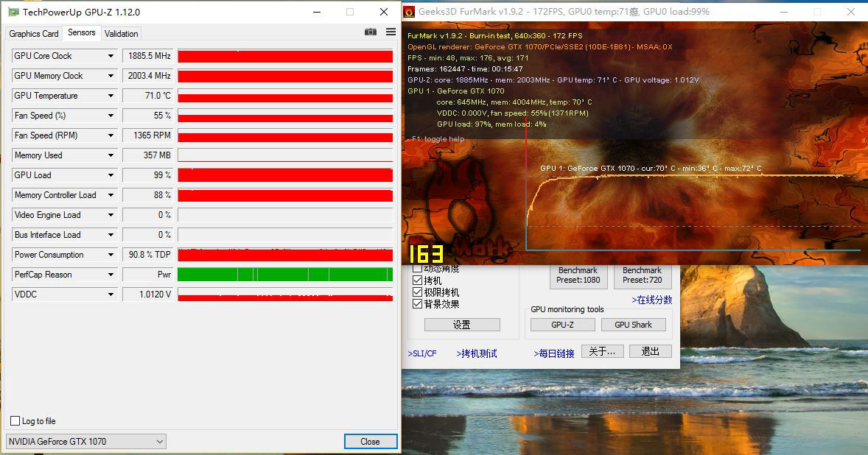The height and width of the screenshot is (455, 868).
Task: Open the SLI/CF link
Action: pos(422,353)
